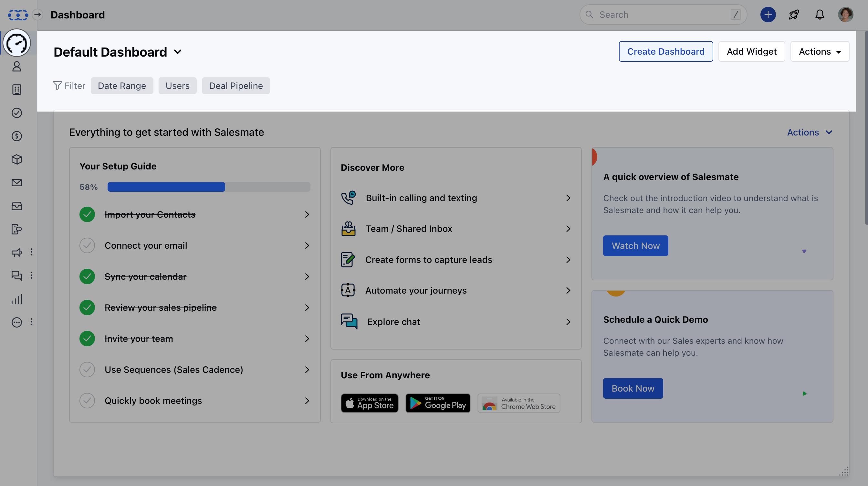Toggle Sync your calendar completed check

click(87, 276)
